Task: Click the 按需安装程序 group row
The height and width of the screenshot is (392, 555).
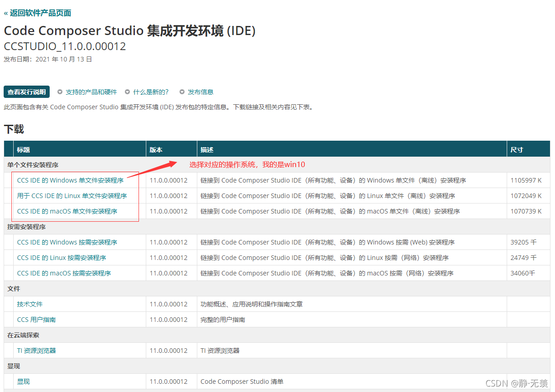Action: tap(277, 227)
